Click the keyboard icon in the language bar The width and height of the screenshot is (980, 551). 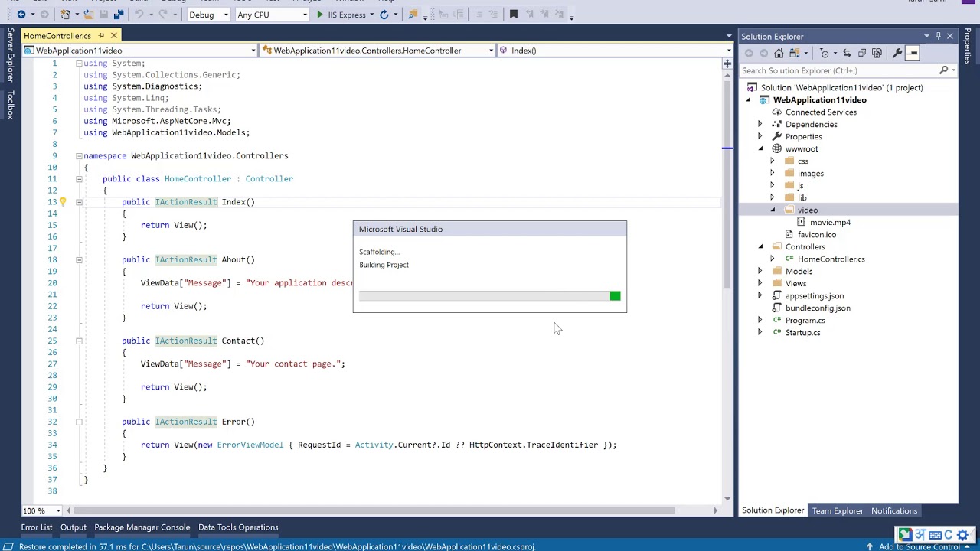tap(934, 535)
